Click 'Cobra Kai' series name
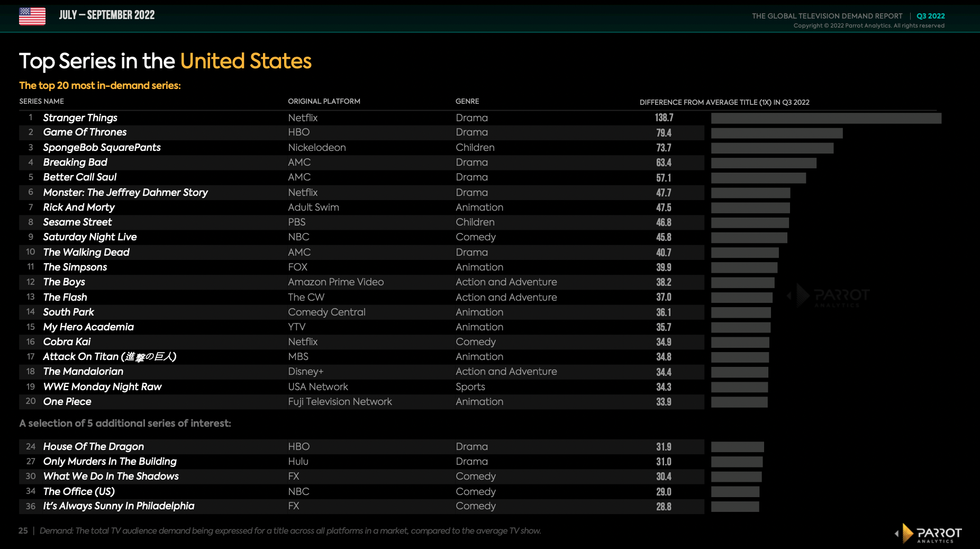The image size is (980, 549). pos(67,341)
